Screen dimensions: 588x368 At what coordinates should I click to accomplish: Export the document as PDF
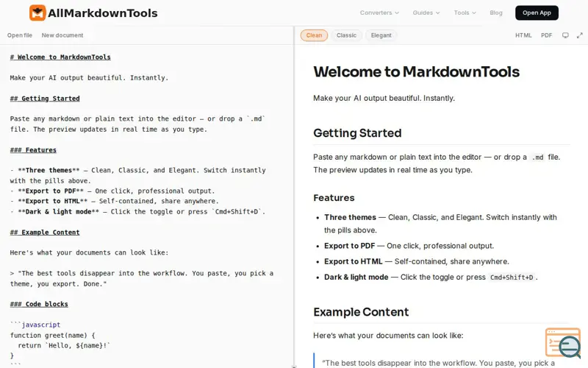pyautogui.click(x=546, y=35)
